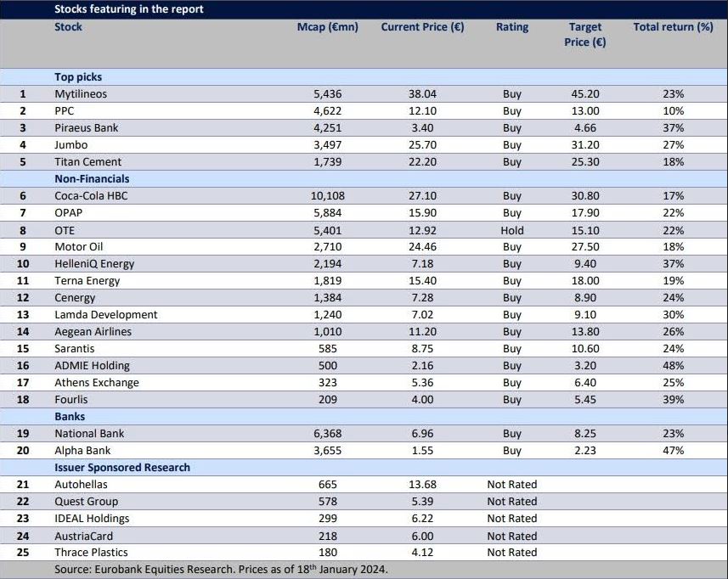Click Thrace Plastics current price 4.12
The width and height of the screenshot is (728, 579).
click(422, 553)
